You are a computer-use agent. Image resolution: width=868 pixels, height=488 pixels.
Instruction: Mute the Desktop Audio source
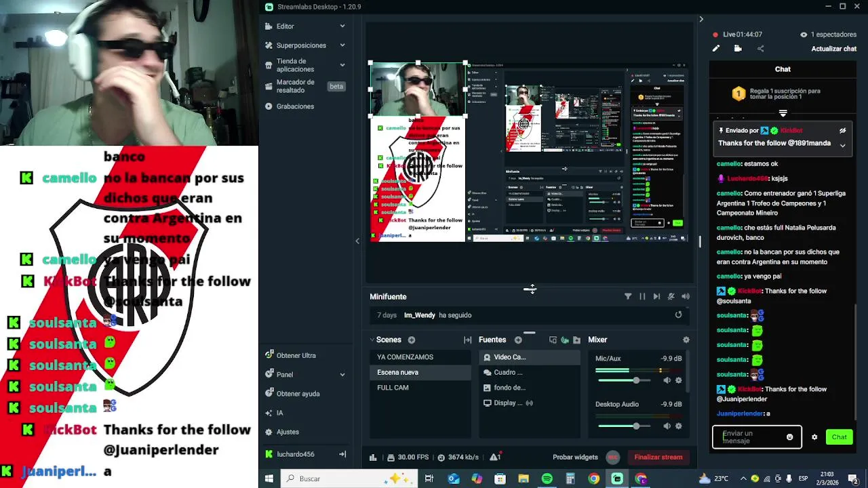(x=667, y=426)
